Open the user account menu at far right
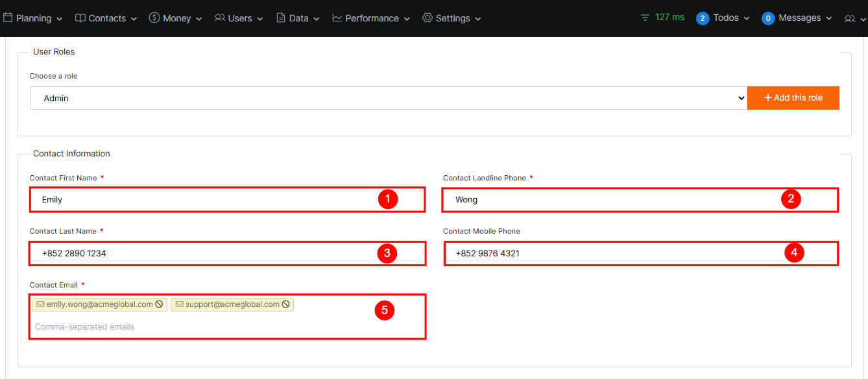Viewport: 868px width, 379px height. point(854,19)
